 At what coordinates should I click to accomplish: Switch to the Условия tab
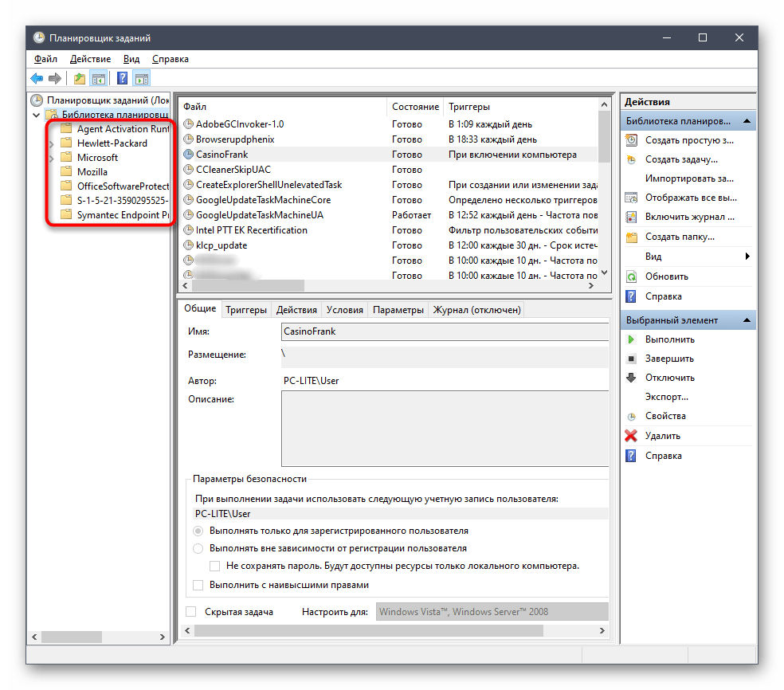(x=344, y=310)
